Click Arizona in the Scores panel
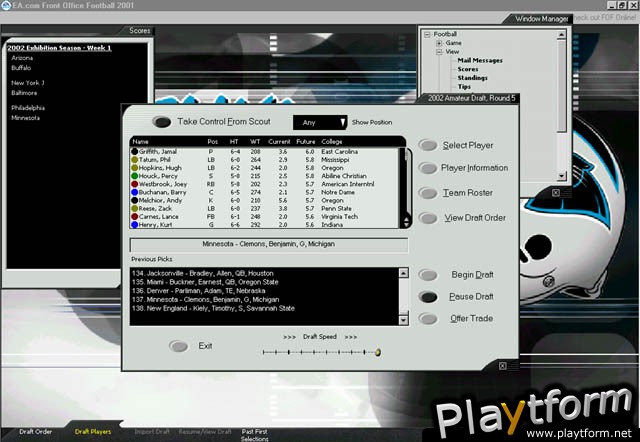The height and width of the screenshot is (442, 640). pos(22,58)
